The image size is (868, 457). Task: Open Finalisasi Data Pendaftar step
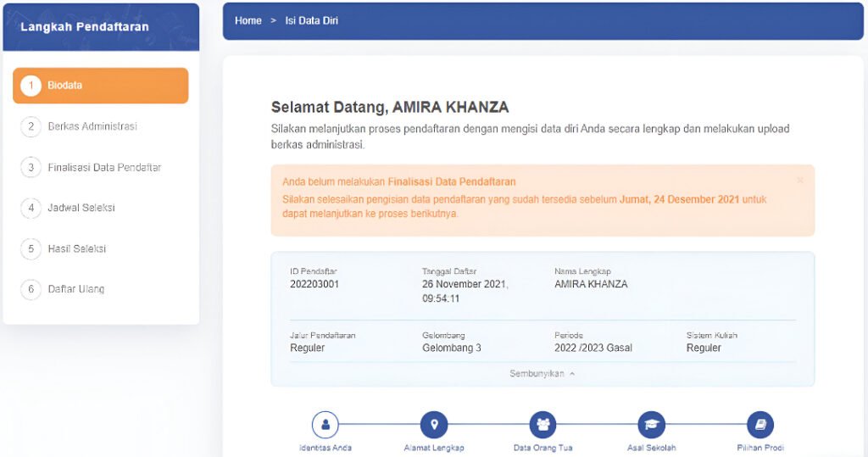(x=104, y=167)
